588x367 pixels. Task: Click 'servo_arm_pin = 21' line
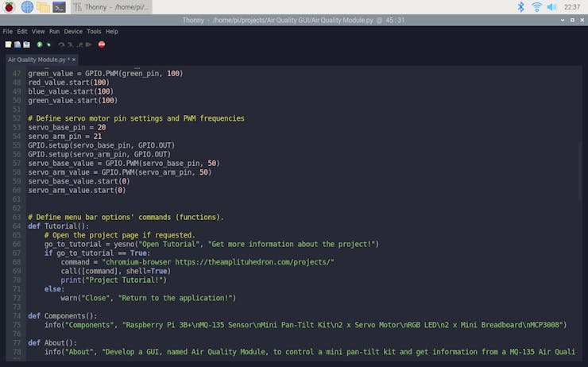click(x=65, y=137)
